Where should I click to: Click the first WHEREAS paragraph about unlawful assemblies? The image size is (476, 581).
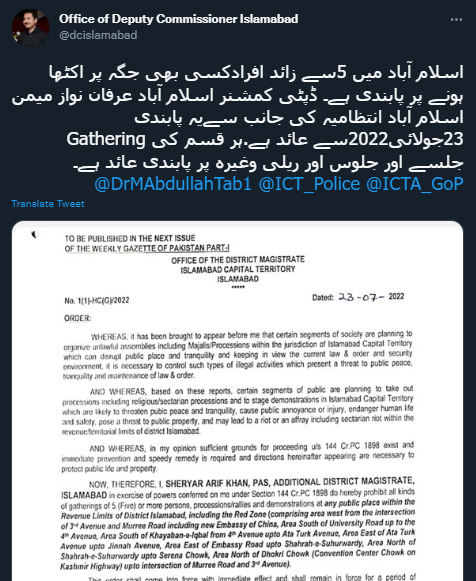[x=237, y=355]
